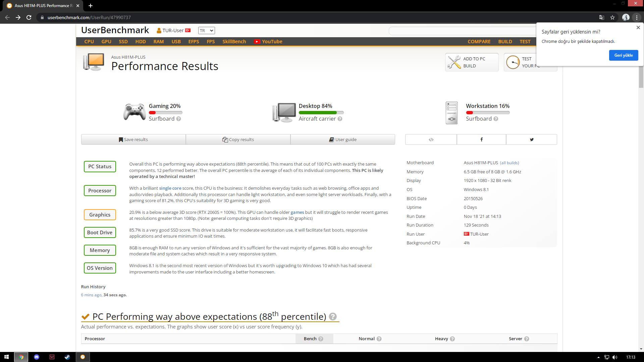Viewport: 644px width, 362px height.
Task: Open the COMPARE menu item
Action: (479, 42)
